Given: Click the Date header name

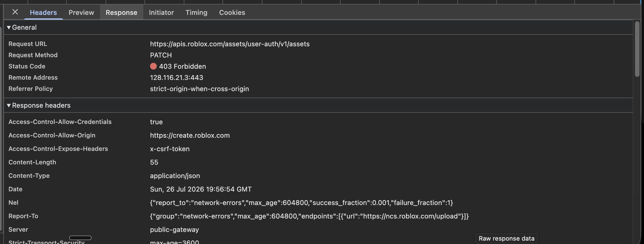Looking at the screenshot, I should pos(15,189).
